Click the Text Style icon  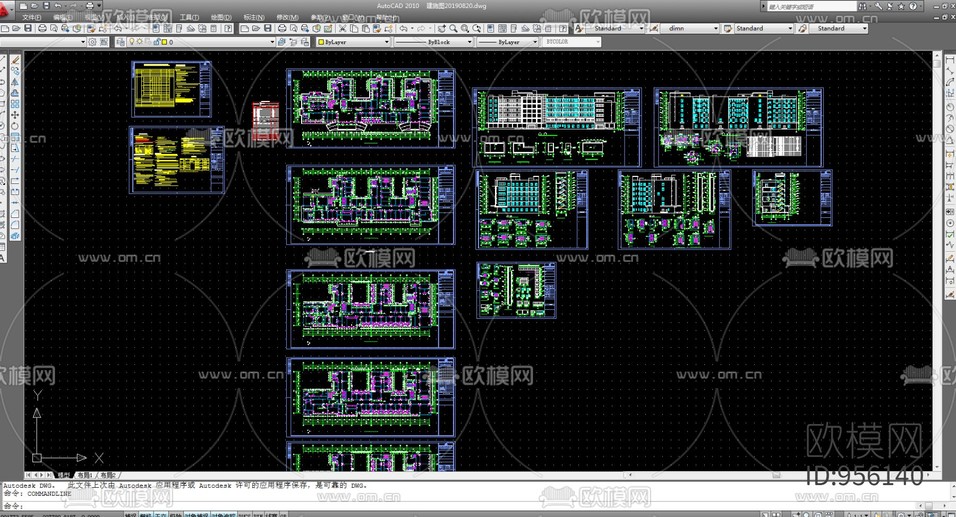(579, 28)
